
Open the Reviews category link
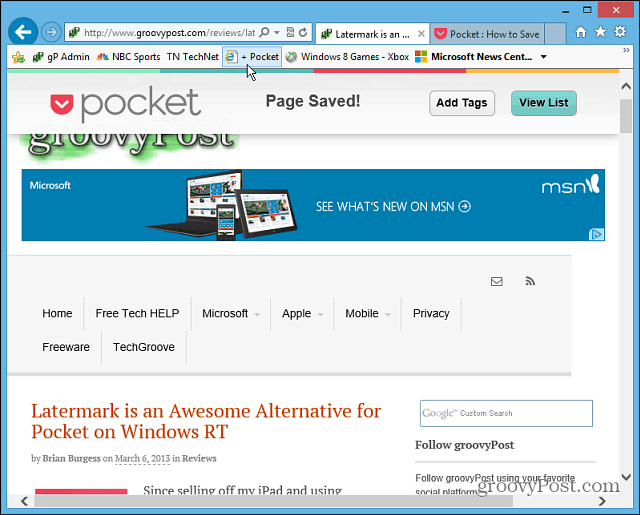tap(199, 458)
